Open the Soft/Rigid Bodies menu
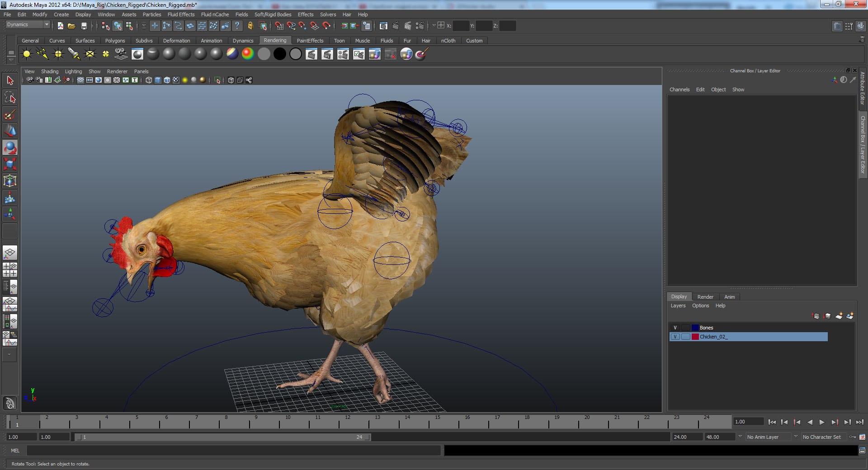The width and height of the screenshot is (868, 470). [273, 14]
